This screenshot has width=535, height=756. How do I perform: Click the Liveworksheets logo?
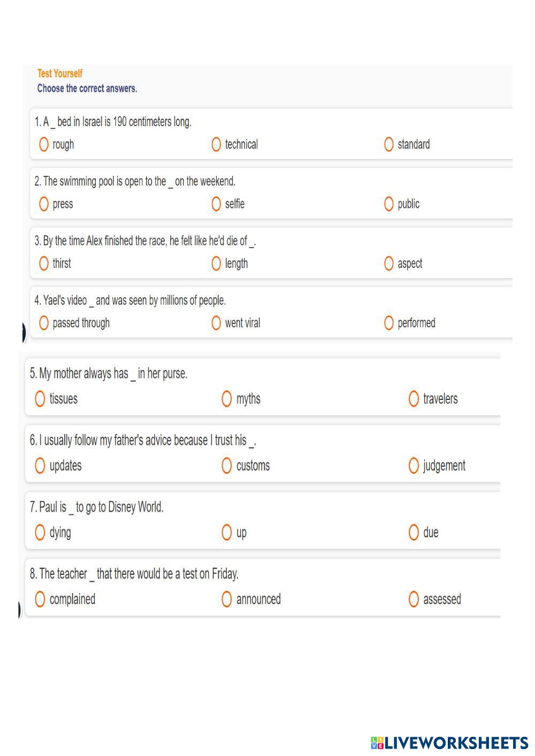[449, 743]
